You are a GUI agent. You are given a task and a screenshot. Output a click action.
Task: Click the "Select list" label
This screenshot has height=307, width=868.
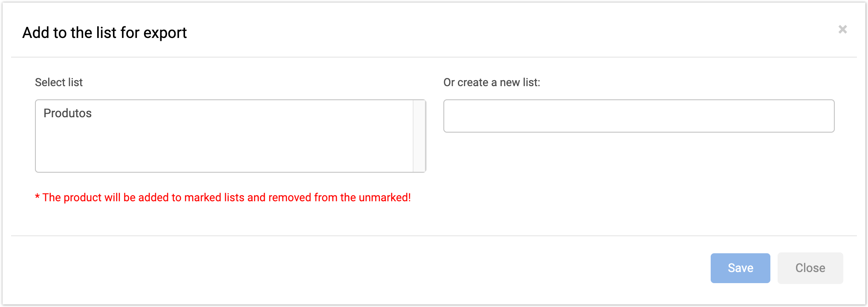59,82
